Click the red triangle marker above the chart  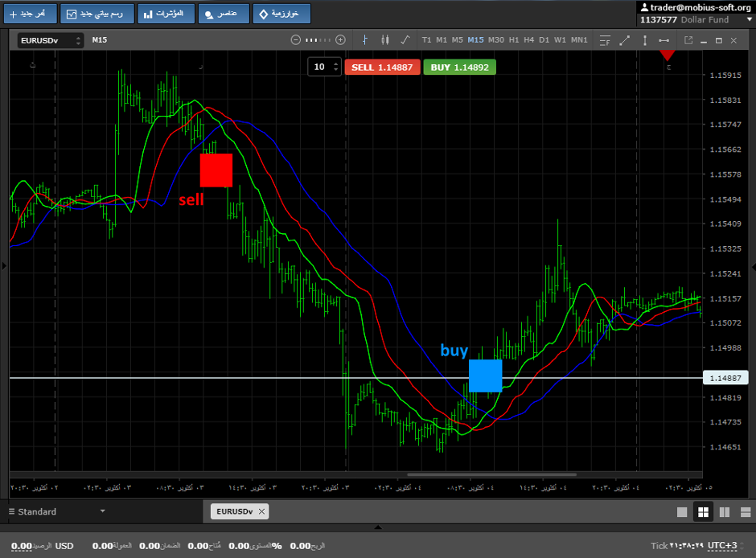(x=667, y=55)
